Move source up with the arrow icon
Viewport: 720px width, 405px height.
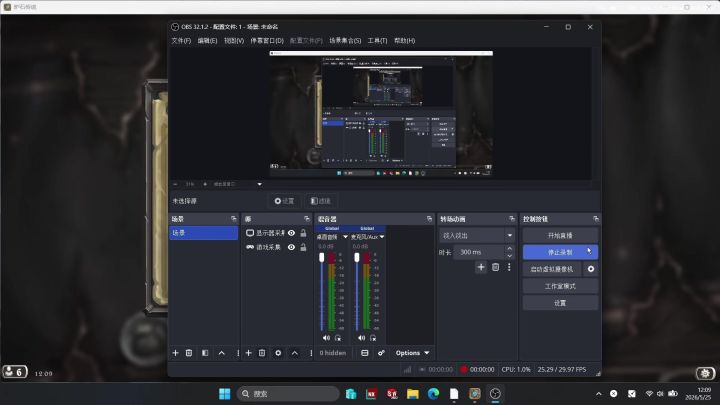coord(294,353)
